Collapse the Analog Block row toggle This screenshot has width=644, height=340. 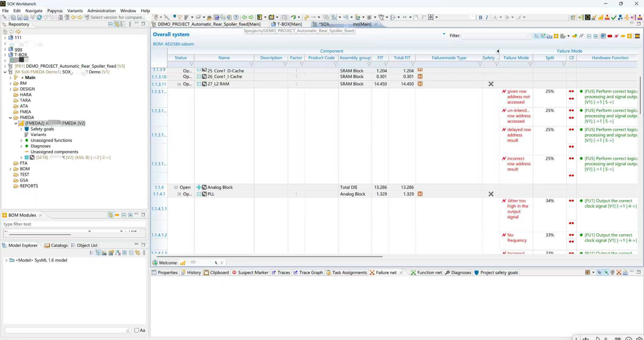pos(176,188)
